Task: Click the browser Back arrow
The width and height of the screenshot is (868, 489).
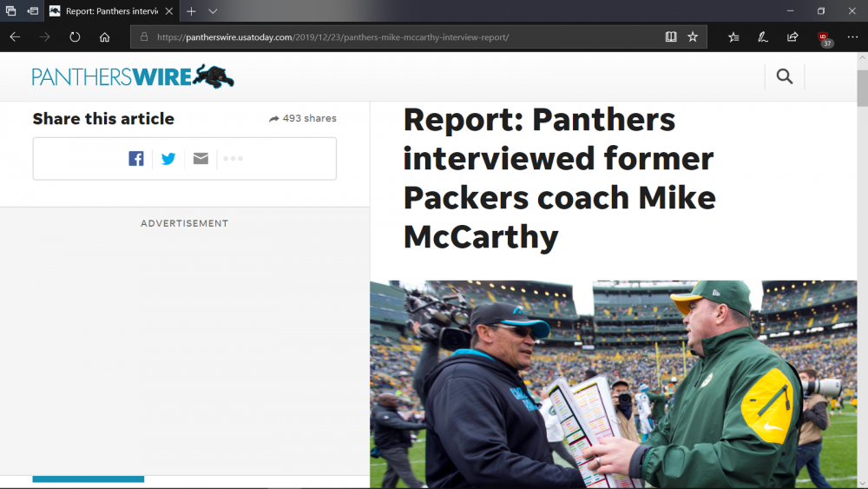Action: [15, 37]
